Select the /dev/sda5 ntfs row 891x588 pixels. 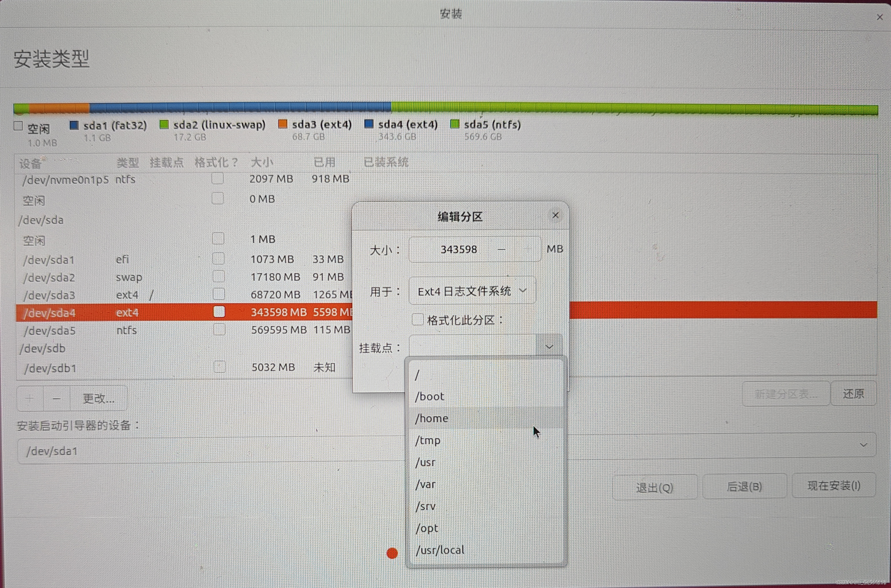click(184, 330)
